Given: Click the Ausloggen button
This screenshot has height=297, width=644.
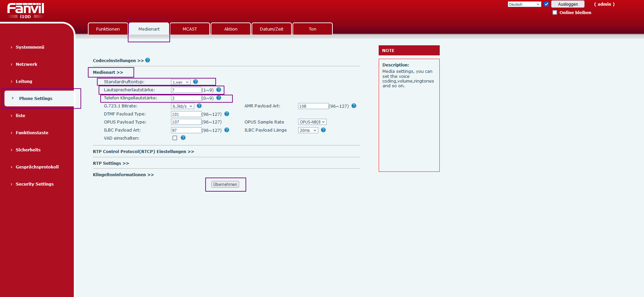Looking at the screenshot, I should (568, 4).
